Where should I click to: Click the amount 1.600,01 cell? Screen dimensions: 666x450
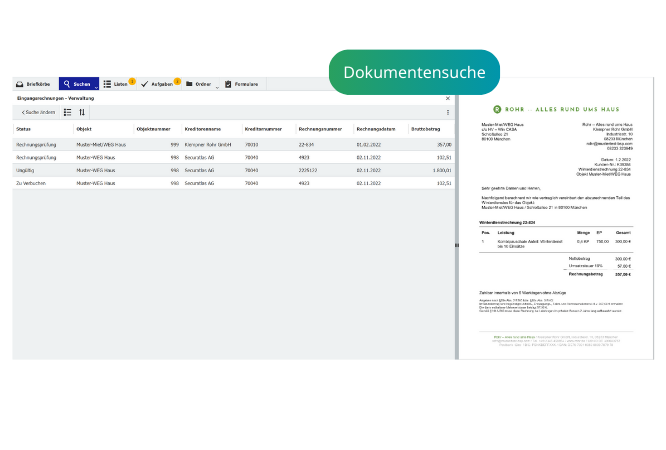point(442,170)
